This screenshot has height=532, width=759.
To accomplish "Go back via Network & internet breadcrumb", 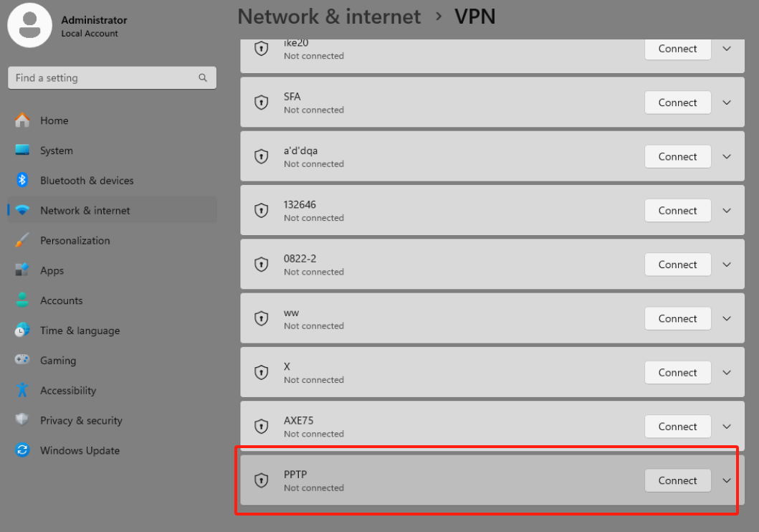I will tap(329, 17).
